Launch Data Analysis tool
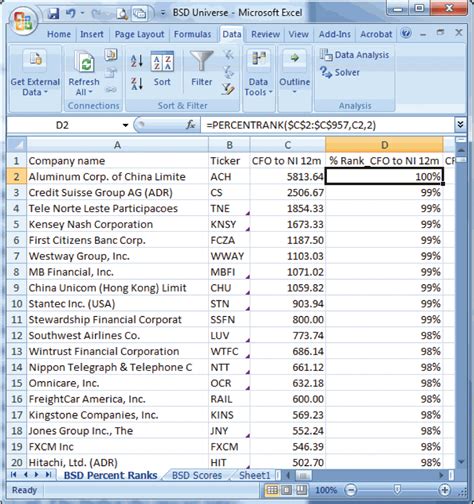The width and height of the screenshot is (474, 504). coord(354,55)
